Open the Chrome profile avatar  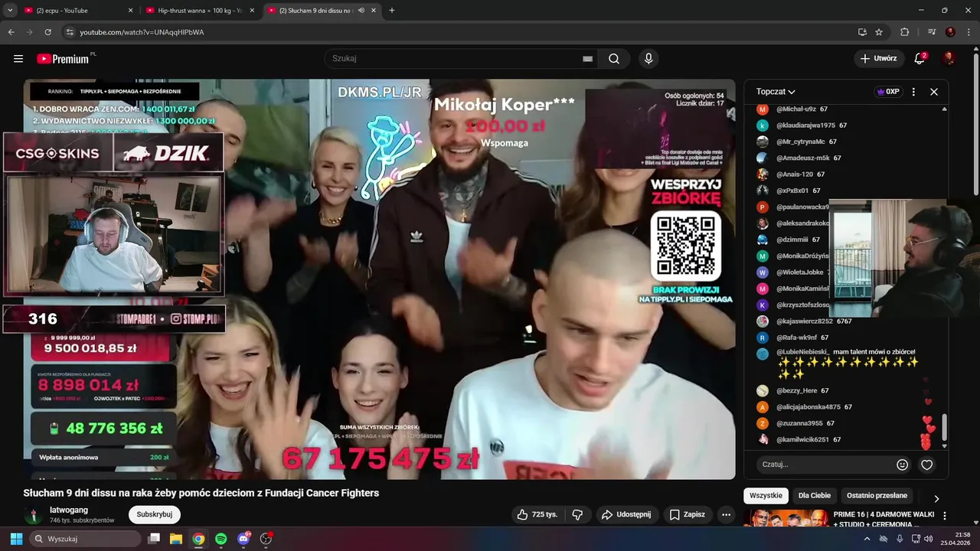[950, 32]
